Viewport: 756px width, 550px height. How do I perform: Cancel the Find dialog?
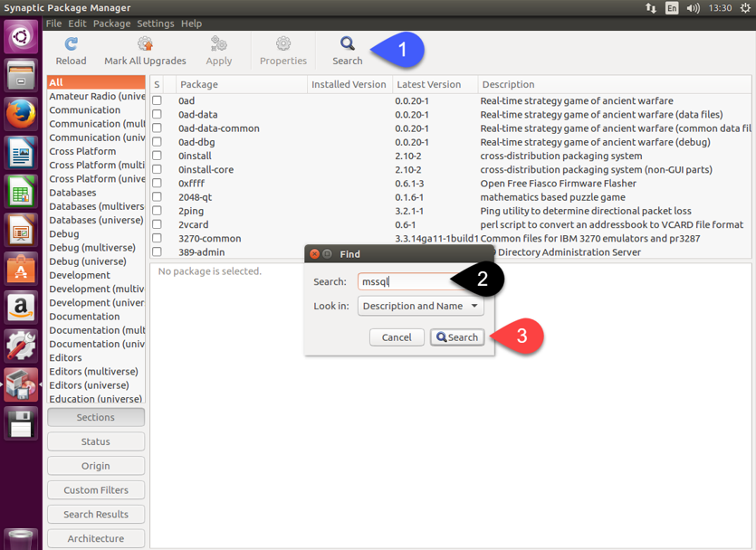(x=397, y=337)
